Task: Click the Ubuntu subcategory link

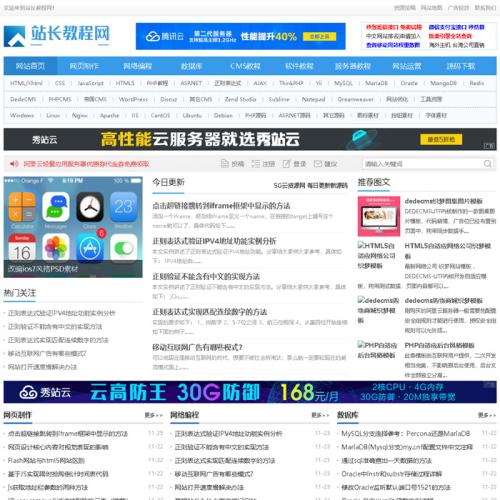Action: point(192,115)
